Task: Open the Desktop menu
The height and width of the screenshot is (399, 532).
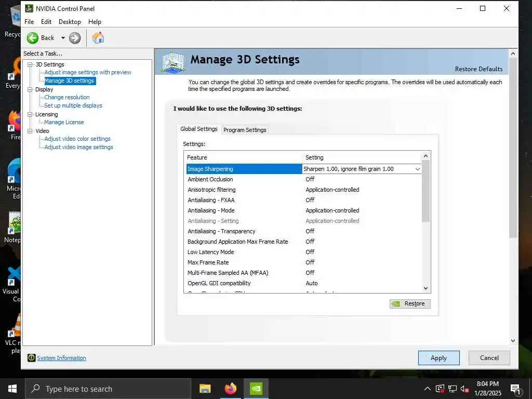Action: point(70,22)
